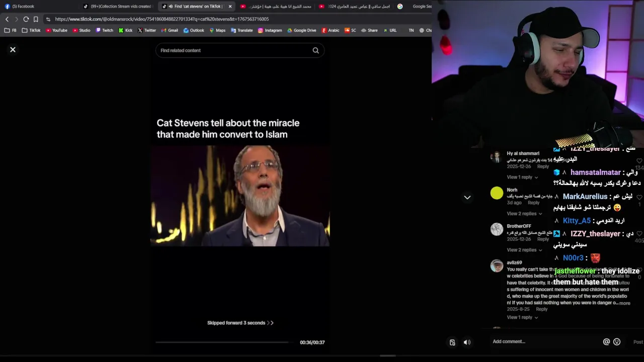This screenshot has height=362, width=644.
Task: Expand View 1 reply under Hy al shammari
Action: click(522, 177)
